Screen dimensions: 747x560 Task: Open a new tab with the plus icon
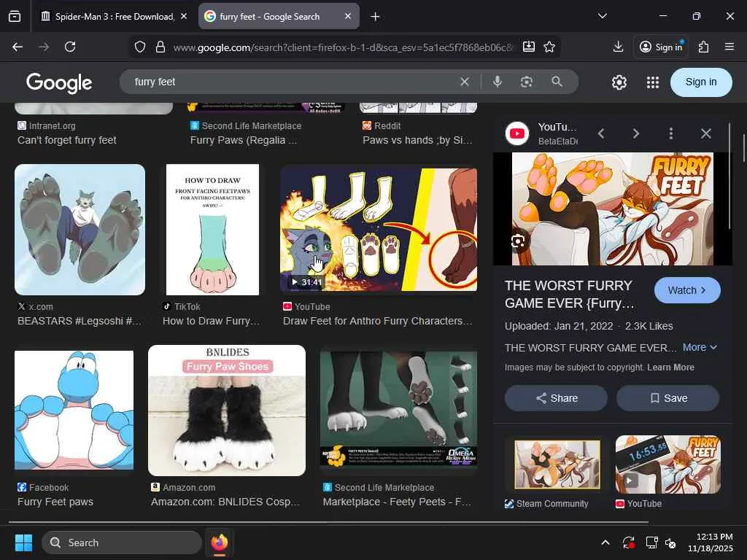[375, 17]
